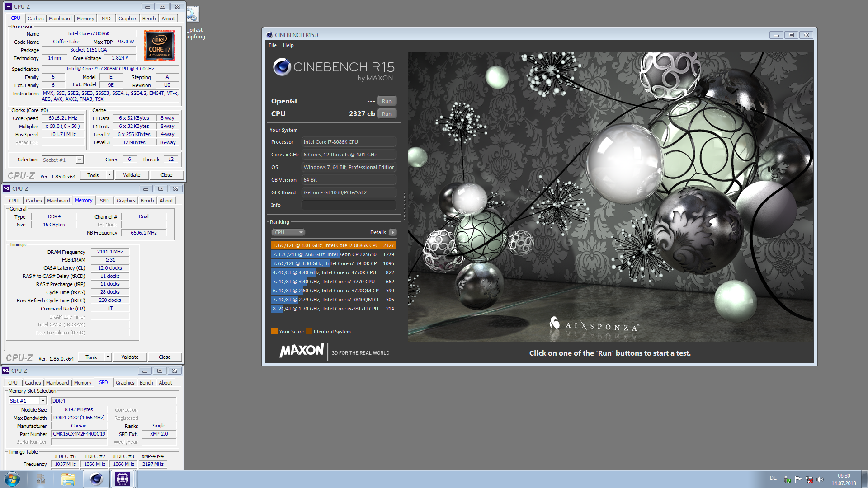This screenshot has width=868, height=488.
Task: Click Core Voltage value 1.824 V
Action: pos(120,58)
